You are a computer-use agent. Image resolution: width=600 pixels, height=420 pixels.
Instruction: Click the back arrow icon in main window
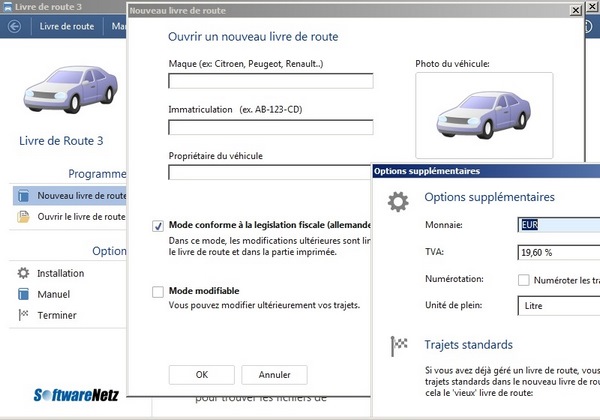click(15, 26)
